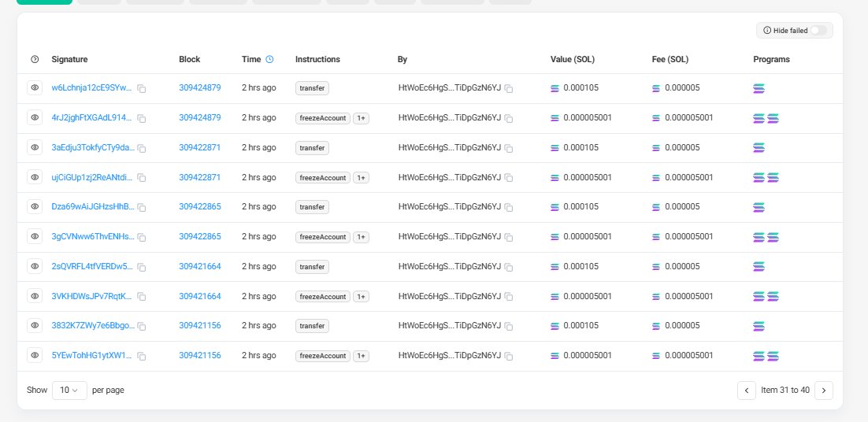Click signer address in 3aEdju3TokfyCTy9da row

tap(450, 147)
